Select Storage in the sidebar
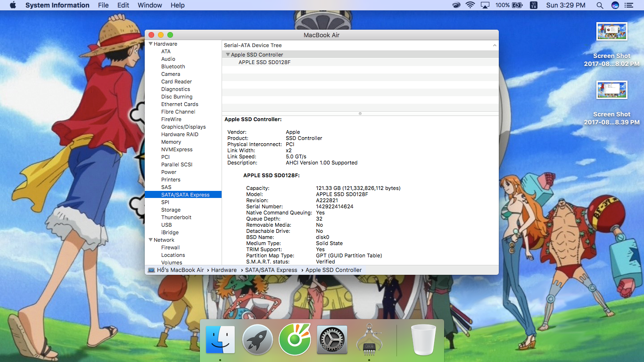The height and width of the screenshot is (362, 644). 171,210
